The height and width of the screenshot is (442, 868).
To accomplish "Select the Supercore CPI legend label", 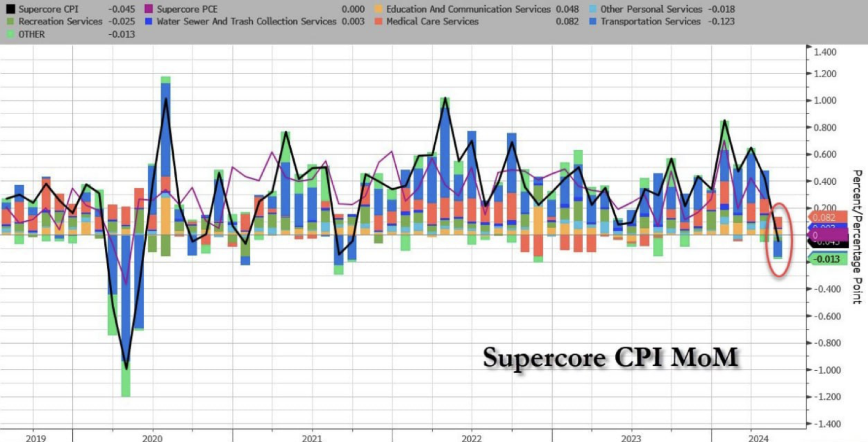I will (49, 9).
